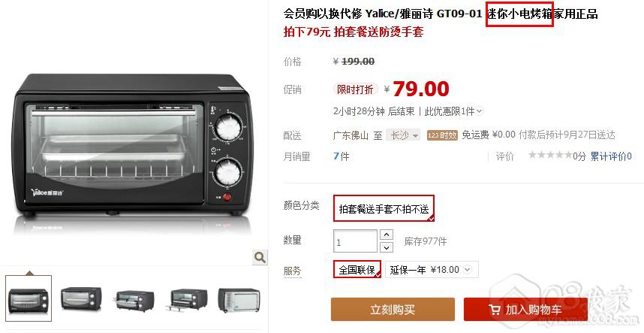Click the 123时效 delivery badge

click(x=442, y=135)
